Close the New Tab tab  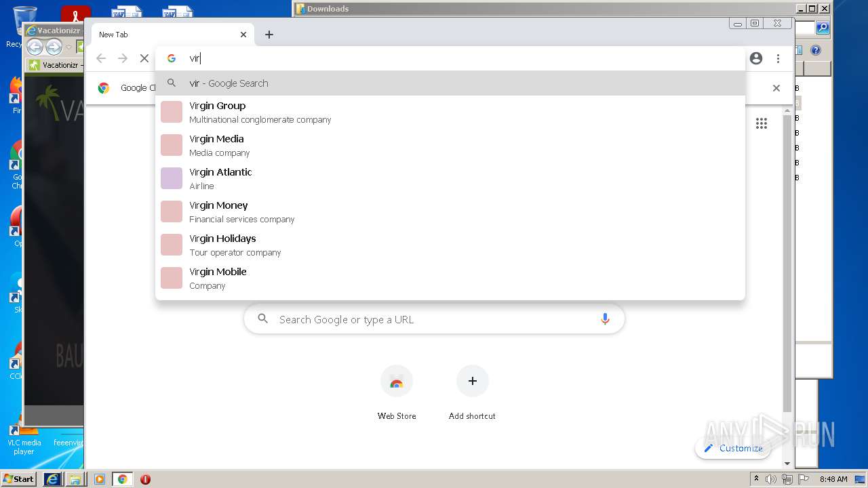243,35
